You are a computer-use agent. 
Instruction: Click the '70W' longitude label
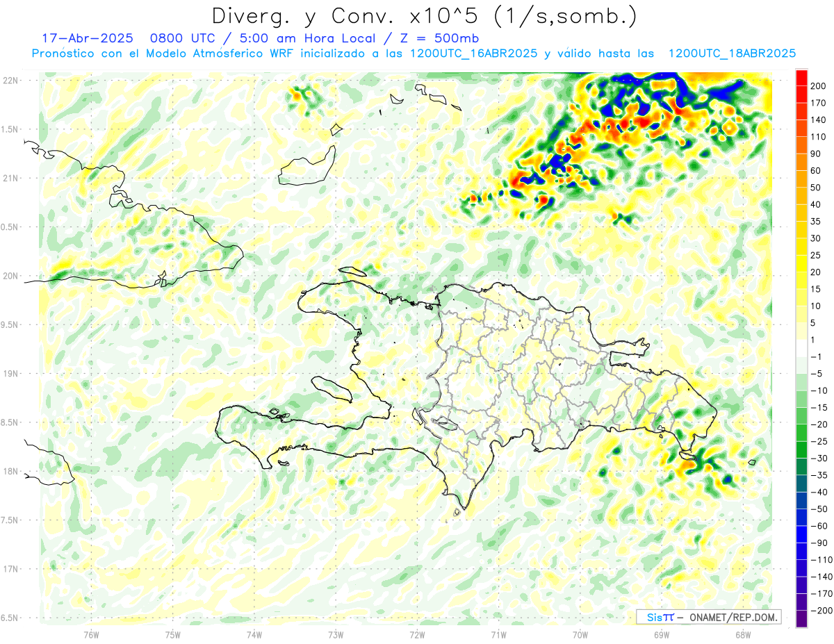tap(580, 634)
